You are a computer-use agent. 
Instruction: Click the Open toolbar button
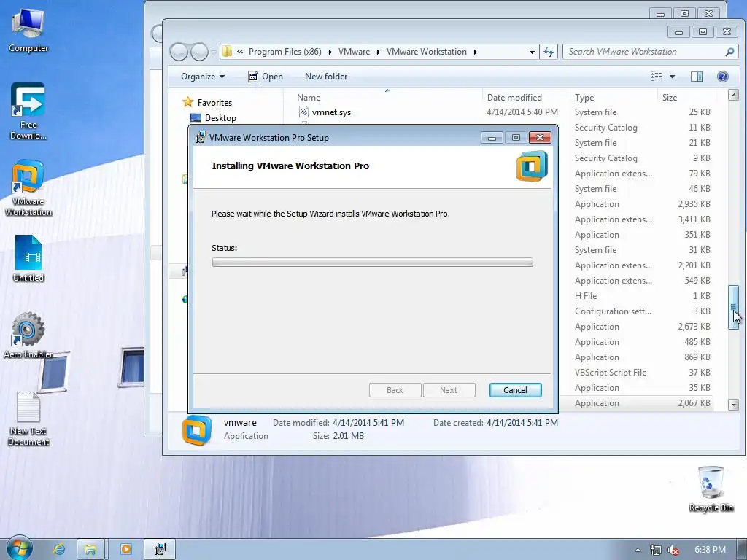(266, 77)
